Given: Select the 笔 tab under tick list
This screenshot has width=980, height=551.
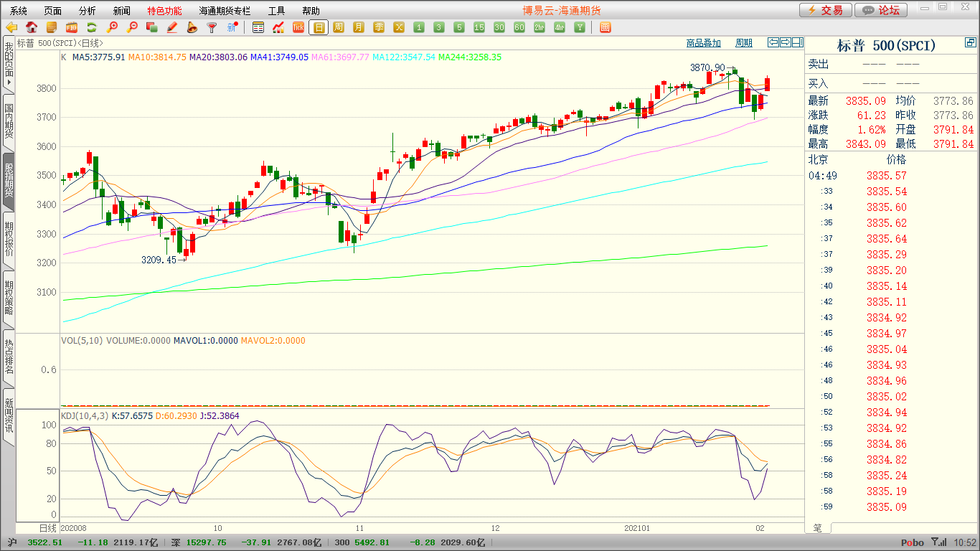Looking at the screenshot, I should coord(817,528).
